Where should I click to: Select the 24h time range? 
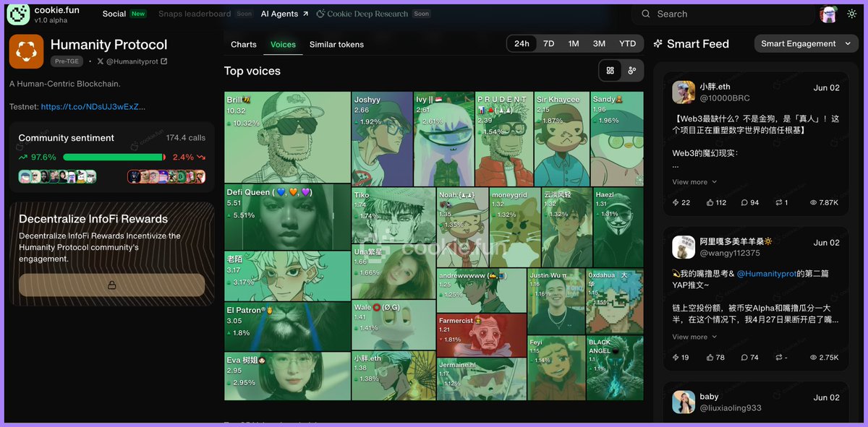(x=522, y=43)
